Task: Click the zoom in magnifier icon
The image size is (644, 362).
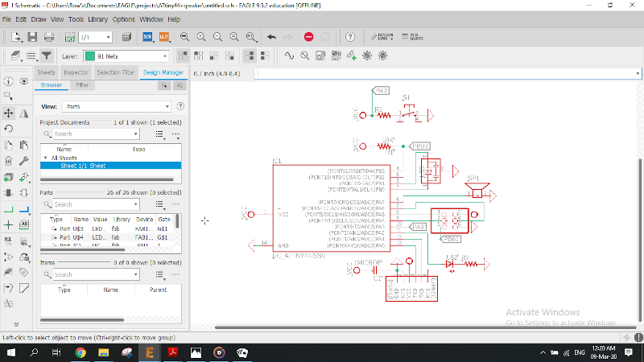Action: [x=201, y=37]
